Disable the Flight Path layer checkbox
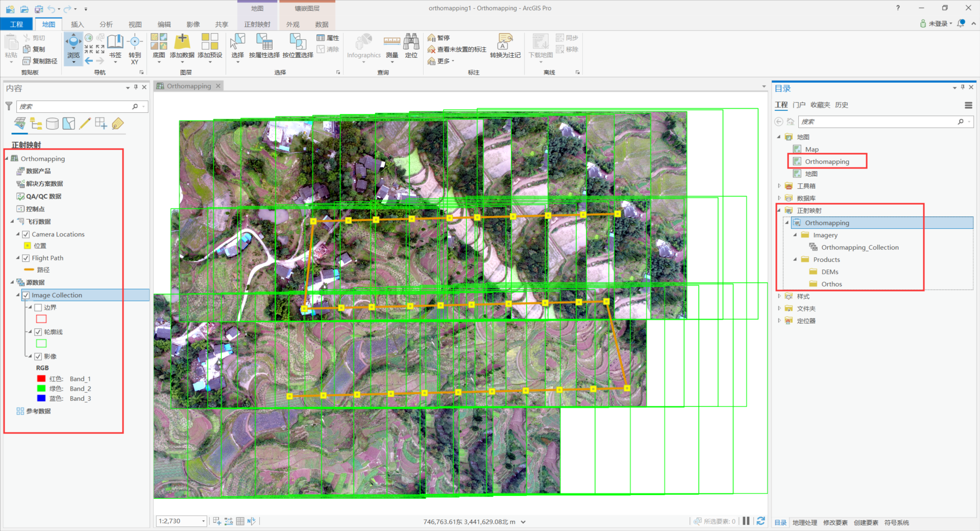This screenshot has width=980, height=531. [x=26, y=258]
